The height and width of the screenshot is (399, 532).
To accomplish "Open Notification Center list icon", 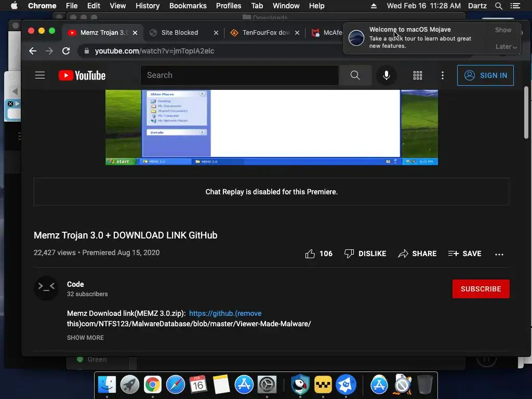I will (515, 6).
